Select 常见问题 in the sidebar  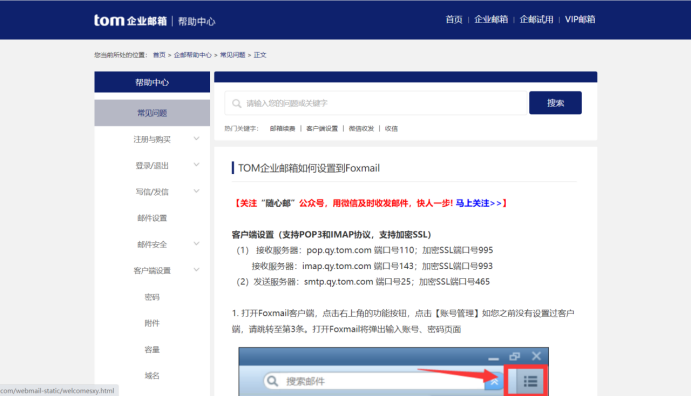152,113
